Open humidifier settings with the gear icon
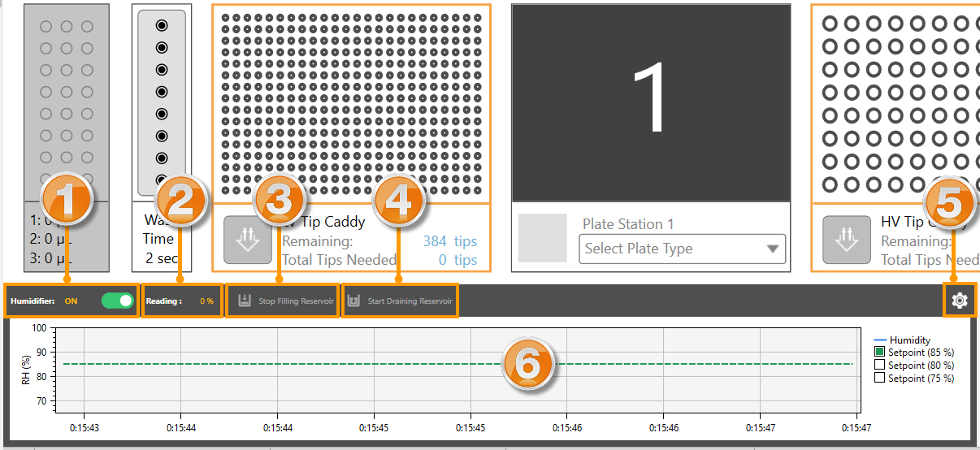Screen dimensions: 980x450 pos(960,301)
